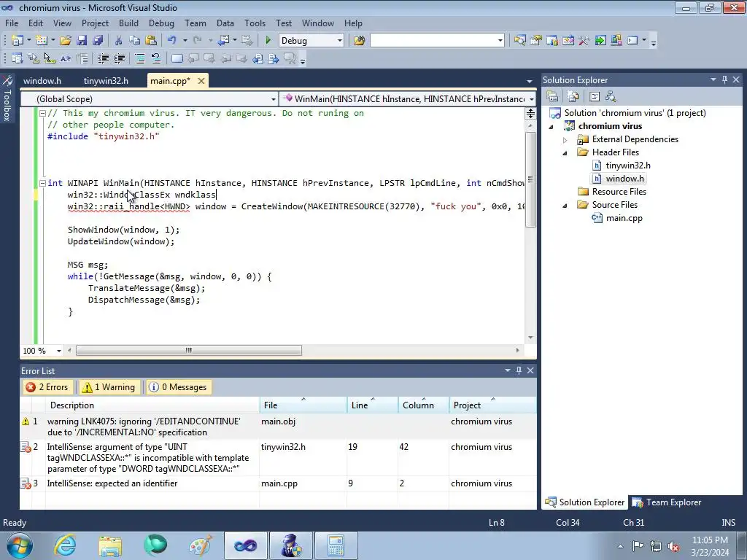Click the Save All icon
Viewport: 747px width, 560px height.
click(98, 41)
